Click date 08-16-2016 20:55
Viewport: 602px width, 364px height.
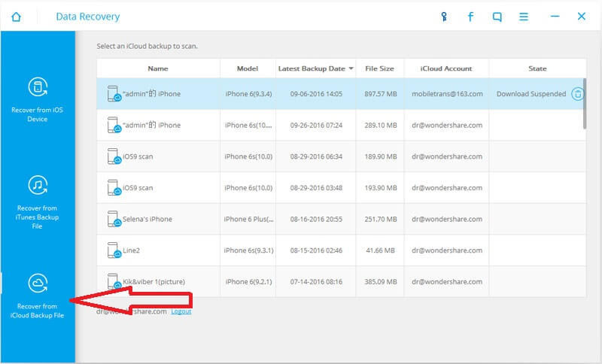(316, 220)
